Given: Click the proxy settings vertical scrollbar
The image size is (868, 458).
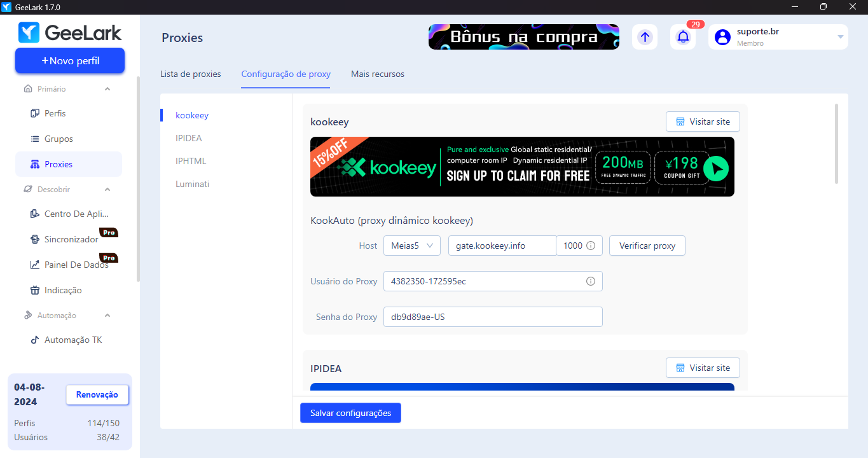Looking at the screenshot, I should point(836,143).
